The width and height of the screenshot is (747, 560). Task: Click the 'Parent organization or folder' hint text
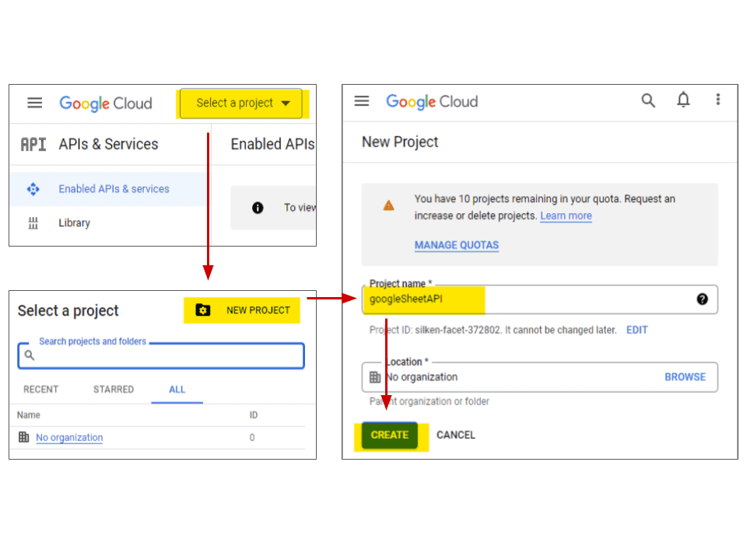click(430, 401)
